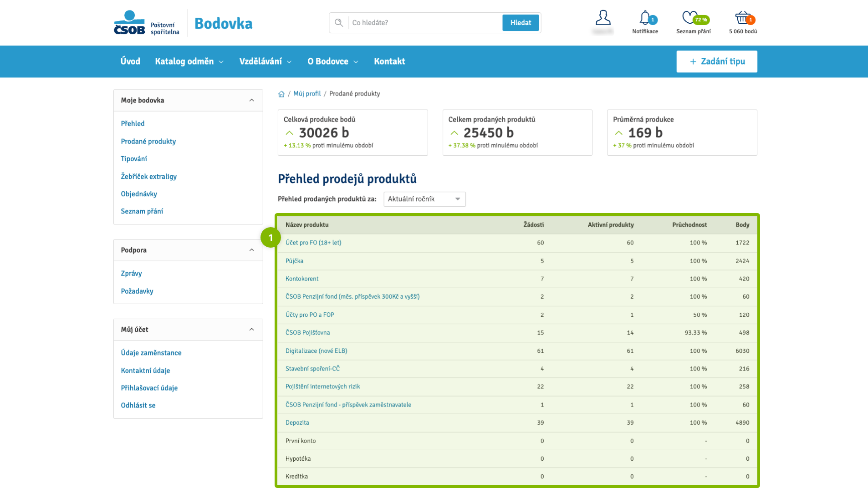Click the První konto row name

(x=301, y=441)
